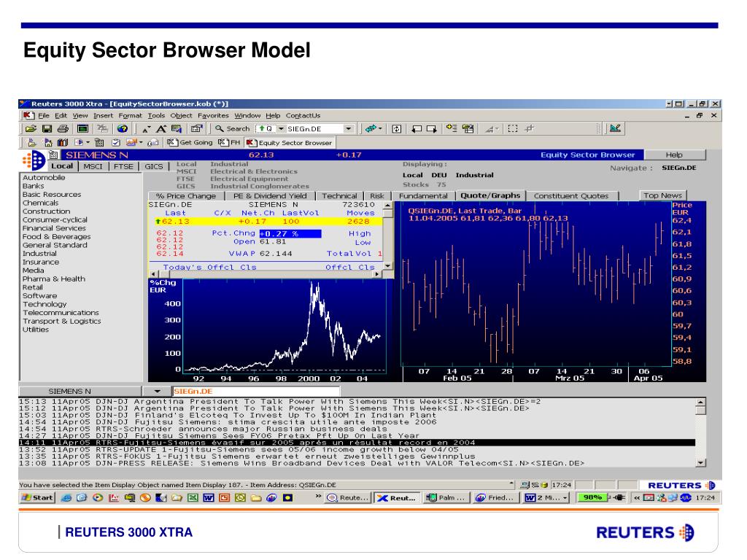Click the dashed selection rectangle icon

[513, 128]
